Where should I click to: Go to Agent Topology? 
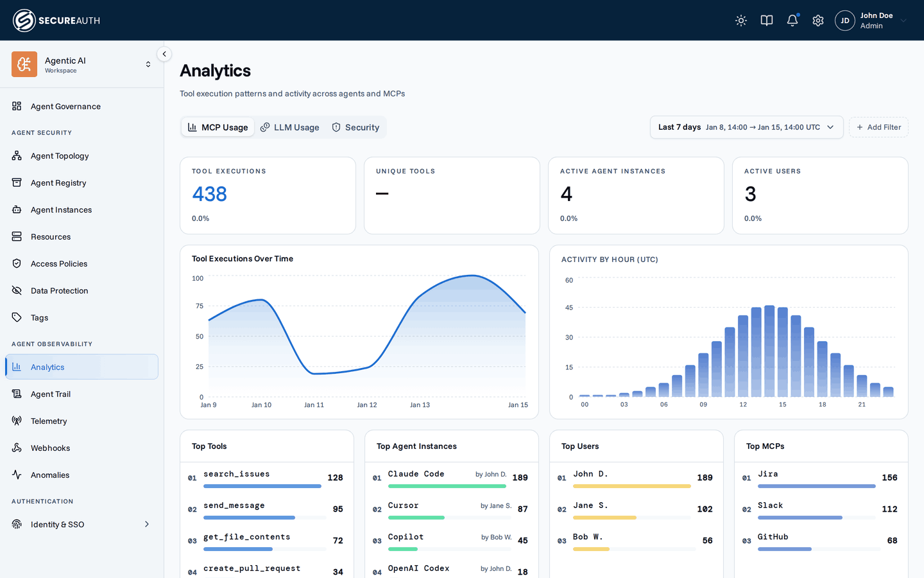[81, 156]
